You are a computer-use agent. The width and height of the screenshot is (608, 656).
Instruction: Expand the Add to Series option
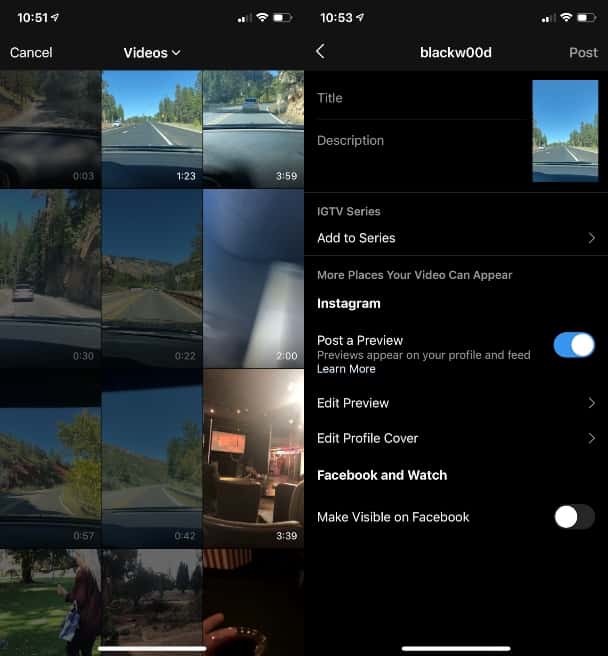[x=455, y=238]
